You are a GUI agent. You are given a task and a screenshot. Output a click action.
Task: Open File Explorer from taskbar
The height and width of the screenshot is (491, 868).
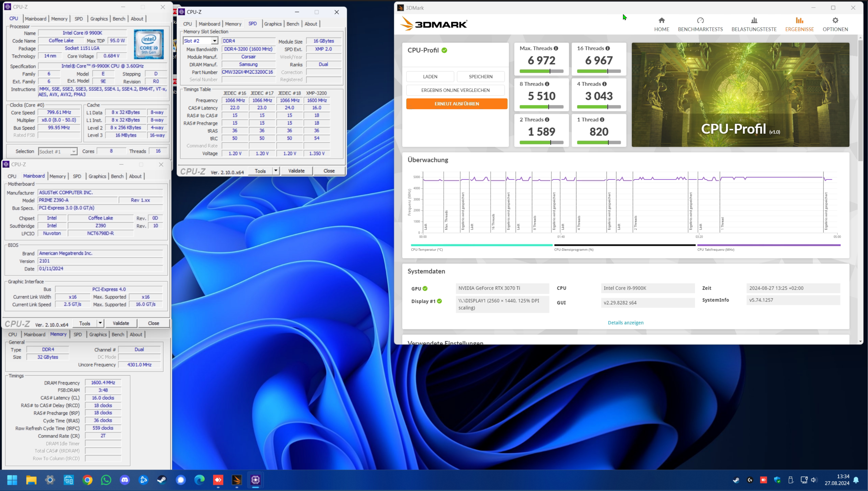click(31, 479)
